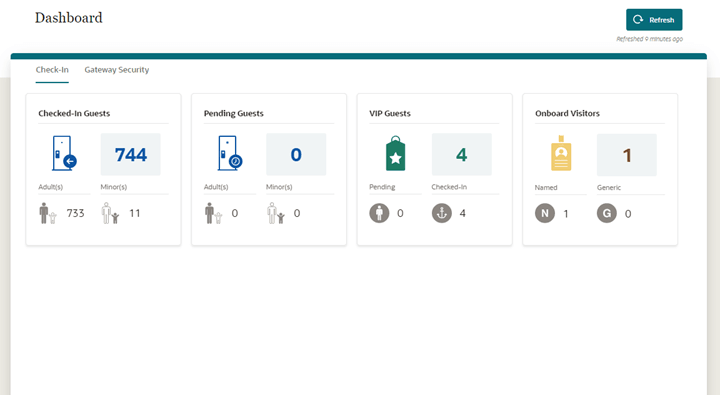This screenshot has height=395, width=720.
Task: Click the Refresh button
Action: click(x=654, y=20)
